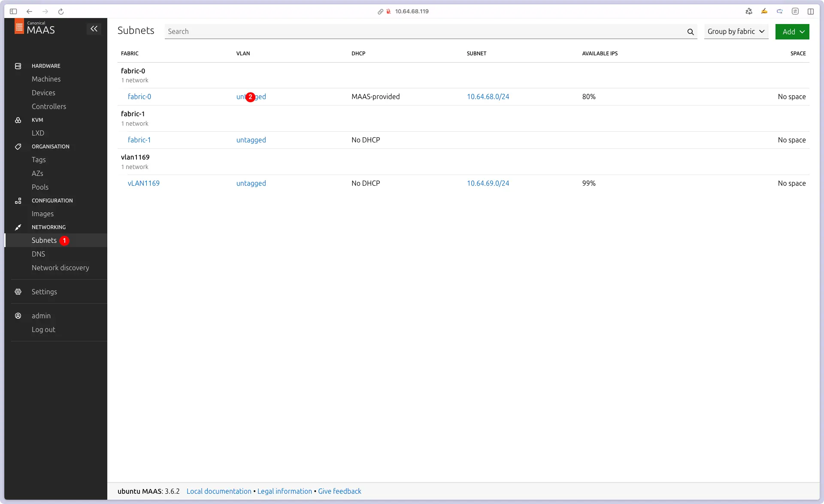Click the MAAS logo icon
The width and height of the screenshot is (824, 504).
coord(19,27)
